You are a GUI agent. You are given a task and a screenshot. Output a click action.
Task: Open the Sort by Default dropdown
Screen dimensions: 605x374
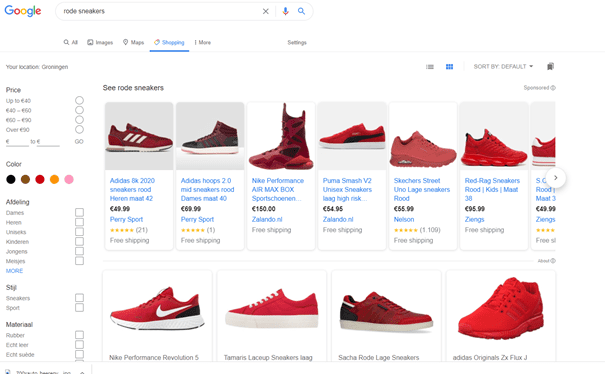click(x=503, y=67)
